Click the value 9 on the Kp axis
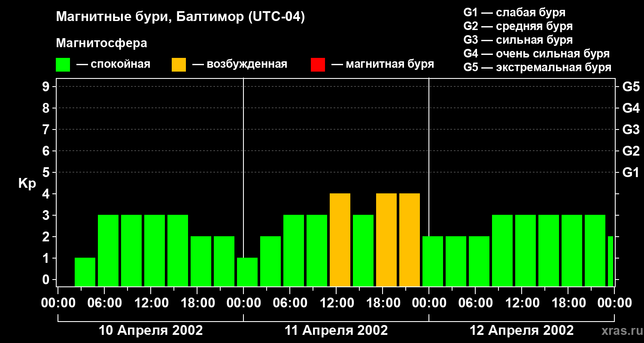This screenshot has width=644, height=343. 46,87
